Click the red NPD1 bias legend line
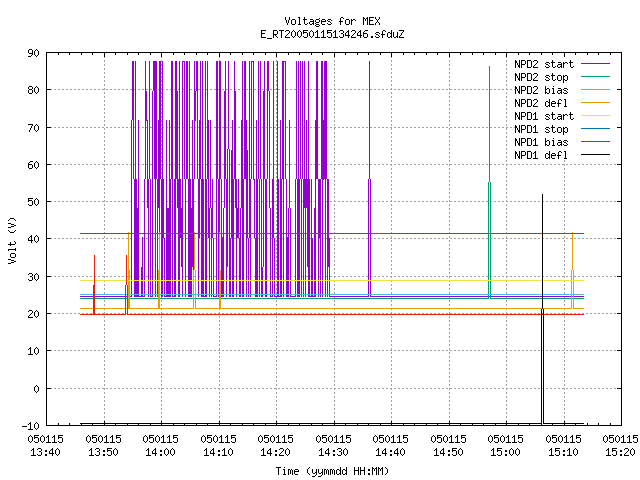This screenshot has height=480, width=640. point(595,142)
